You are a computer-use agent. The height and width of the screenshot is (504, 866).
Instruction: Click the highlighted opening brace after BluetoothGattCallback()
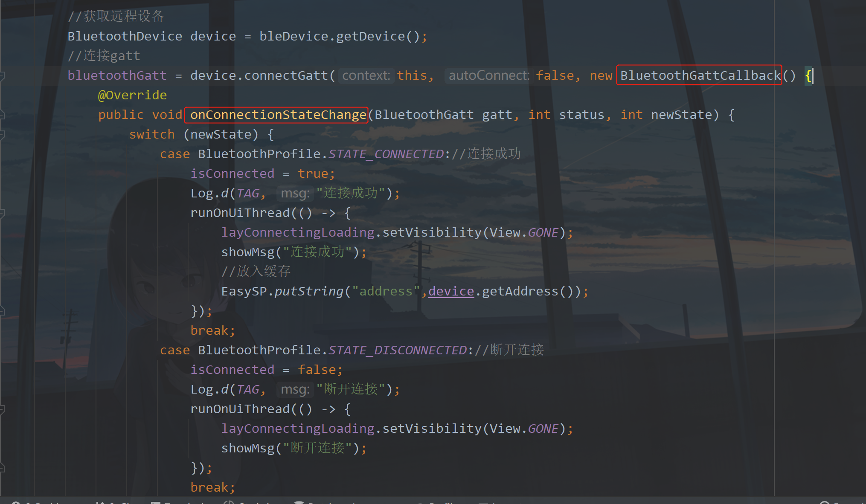pyautogui.click(x=808, y=75)
